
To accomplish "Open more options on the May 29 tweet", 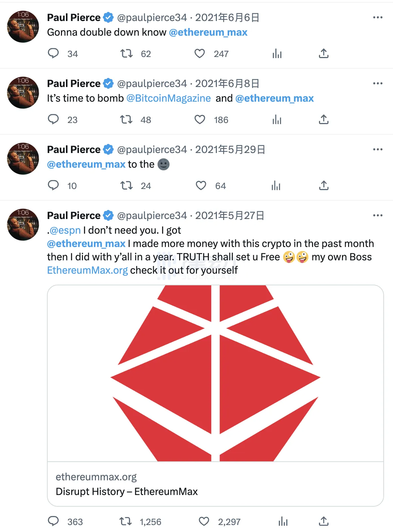I will (378, 149).
